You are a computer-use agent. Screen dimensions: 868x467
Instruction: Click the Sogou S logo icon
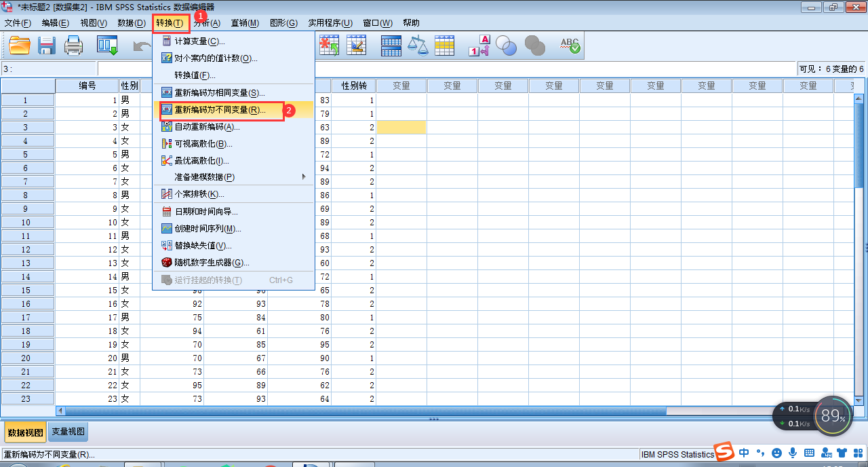[726, 451]
